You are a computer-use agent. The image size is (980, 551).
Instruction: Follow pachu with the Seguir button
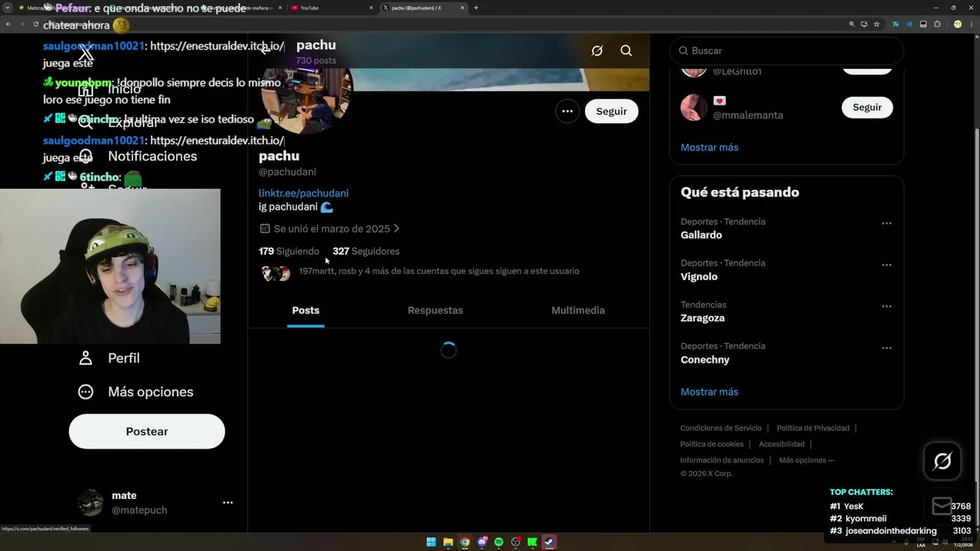(612, 111)
